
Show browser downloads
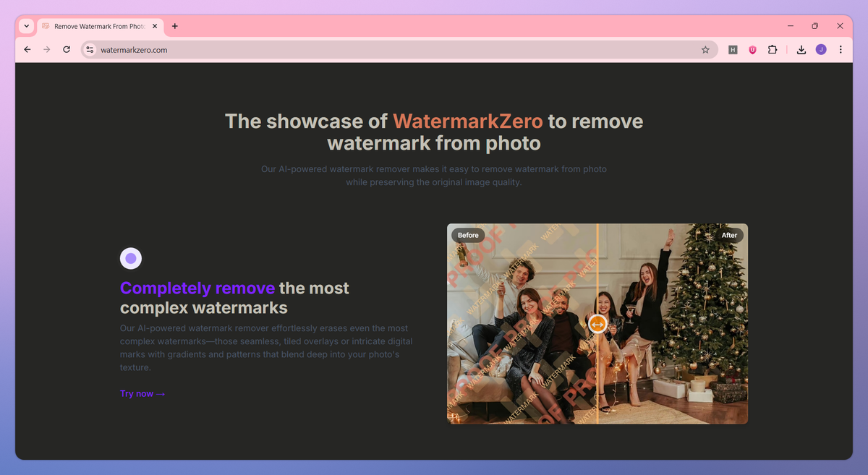tap(801, 50)
